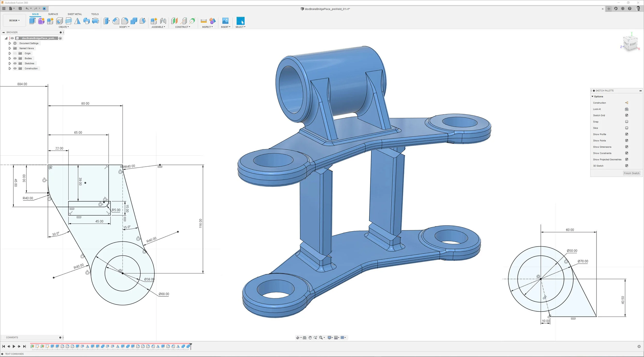Expand the Origin tree node
The width and height of the screenshot is (644, 357).
click(x=10, y=53)
